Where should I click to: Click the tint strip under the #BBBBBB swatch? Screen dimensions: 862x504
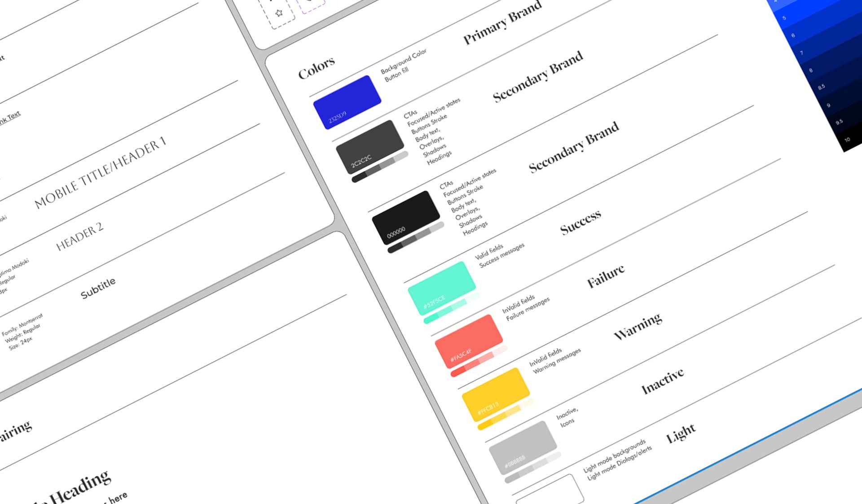[533, 468]
